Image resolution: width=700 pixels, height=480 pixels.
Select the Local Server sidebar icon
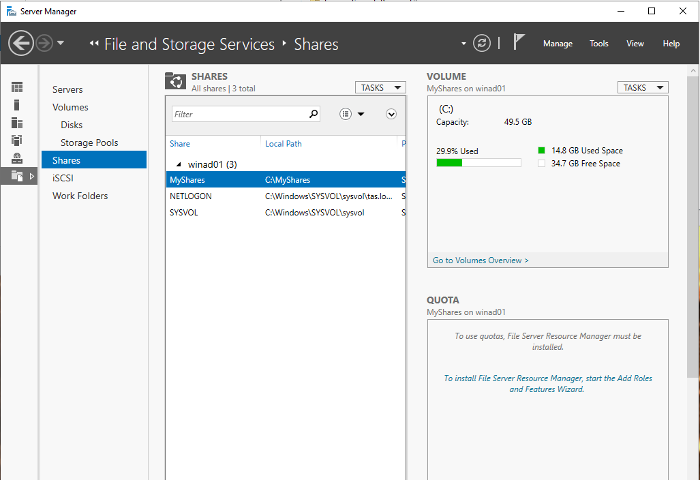tap(17, 105)
